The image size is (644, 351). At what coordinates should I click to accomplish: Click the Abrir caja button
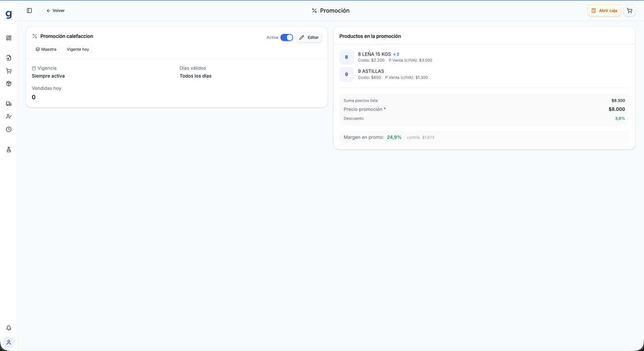(604, 10)
